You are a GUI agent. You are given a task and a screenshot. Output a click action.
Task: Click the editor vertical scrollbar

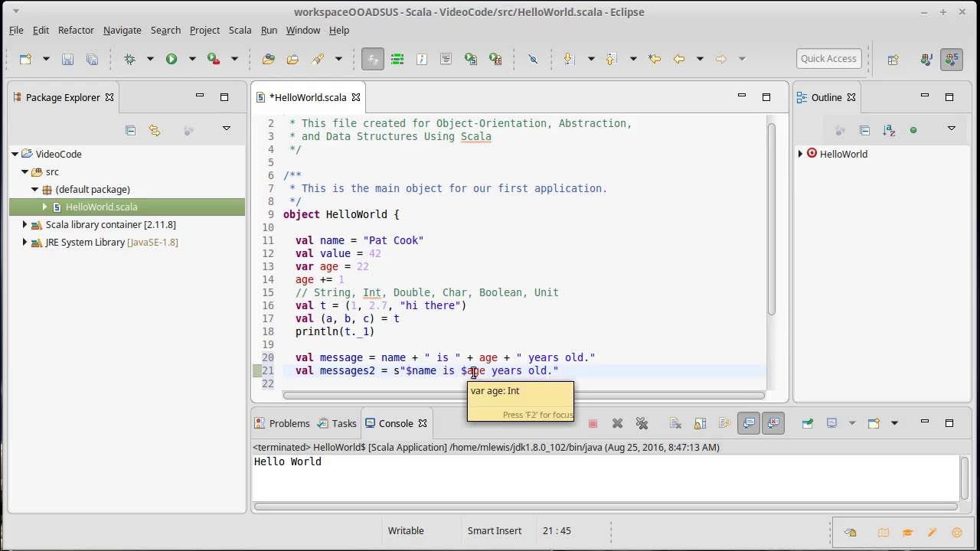click(772, 218)
